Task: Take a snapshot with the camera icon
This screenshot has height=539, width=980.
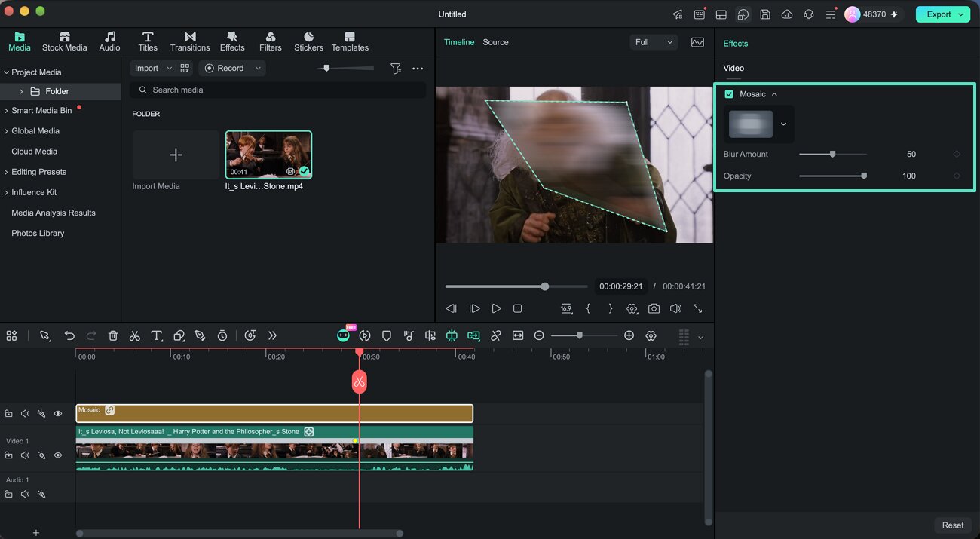Action: pyautogui.click(x=654, y=308)
